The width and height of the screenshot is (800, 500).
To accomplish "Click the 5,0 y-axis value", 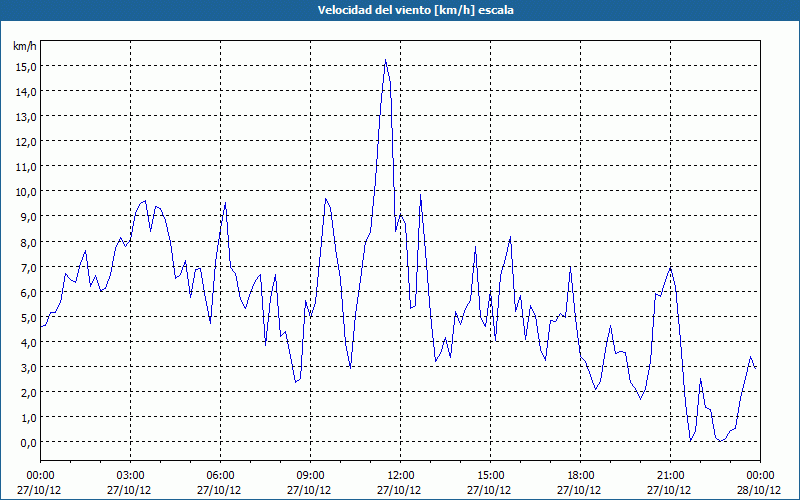I will pyautogui.click(x=30, y=317).
